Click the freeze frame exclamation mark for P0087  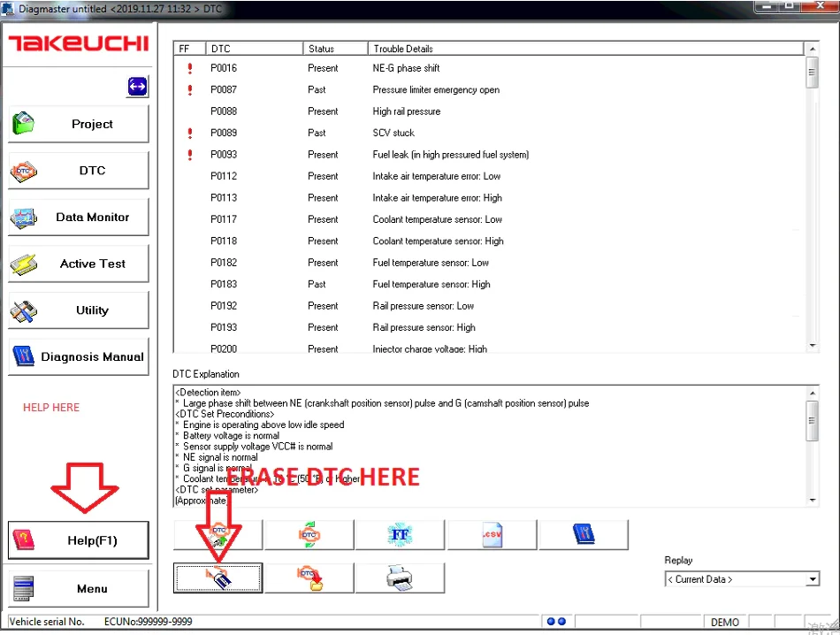(189, 89)
